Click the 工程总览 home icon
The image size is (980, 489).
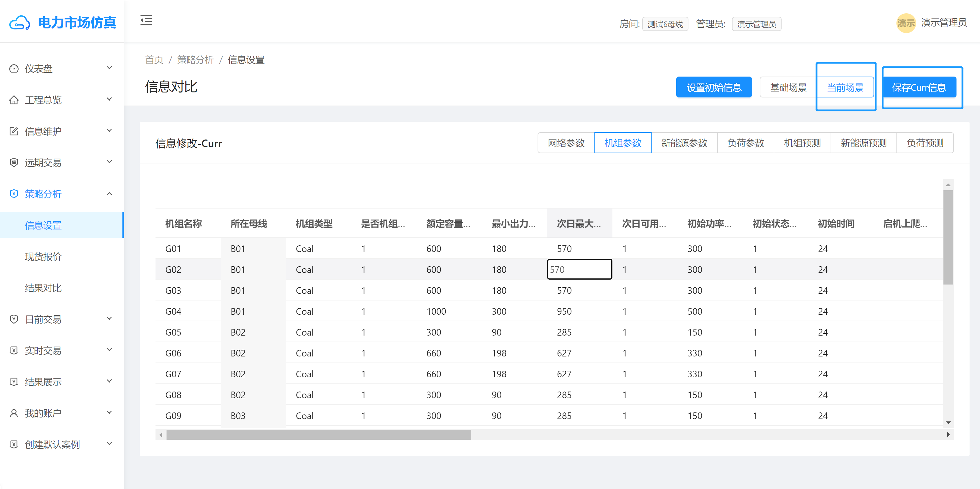(x=14, y=100)
